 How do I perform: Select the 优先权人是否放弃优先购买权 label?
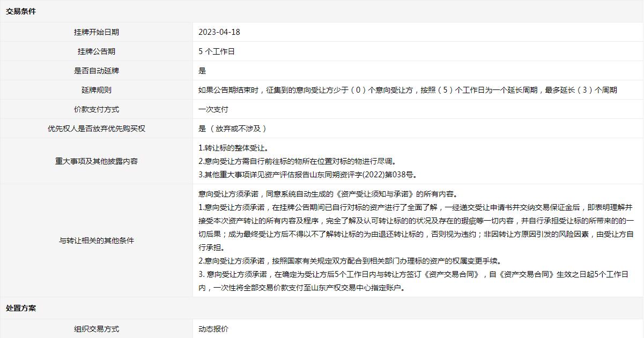tap(97, 129)
